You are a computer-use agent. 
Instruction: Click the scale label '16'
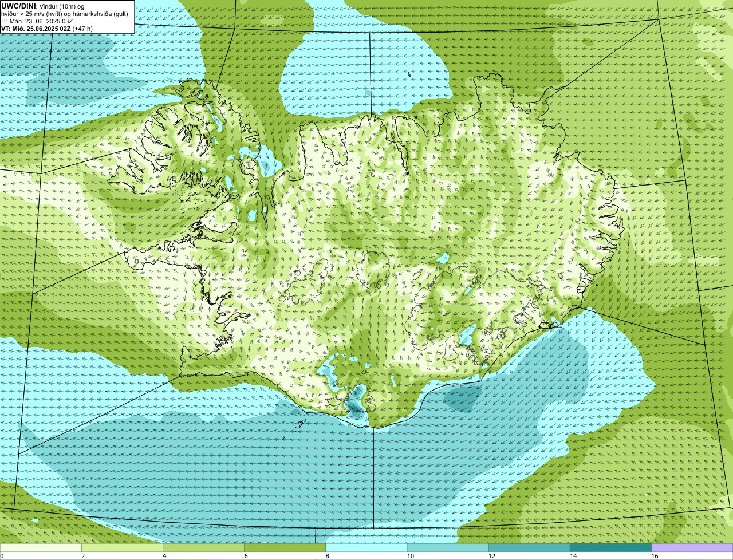655,556
